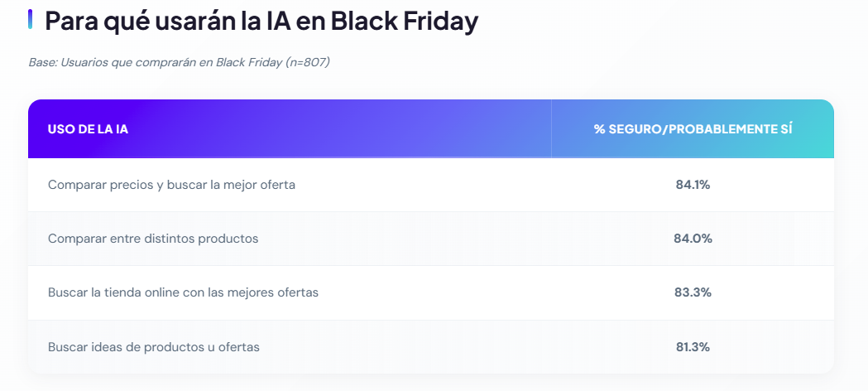
Task: Select the "% SEGURO/PROBABLEMENTE SÍ" column header
Action: [693, 129]
